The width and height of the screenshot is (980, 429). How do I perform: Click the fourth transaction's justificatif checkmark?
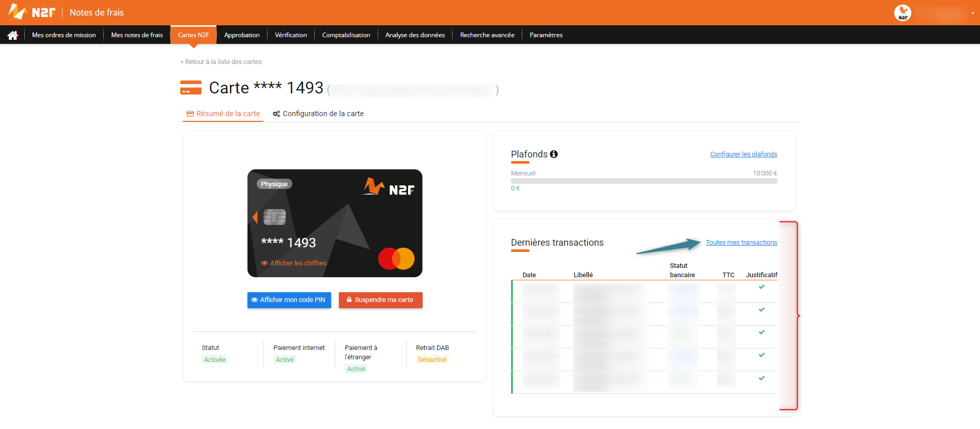coord(761,355)
